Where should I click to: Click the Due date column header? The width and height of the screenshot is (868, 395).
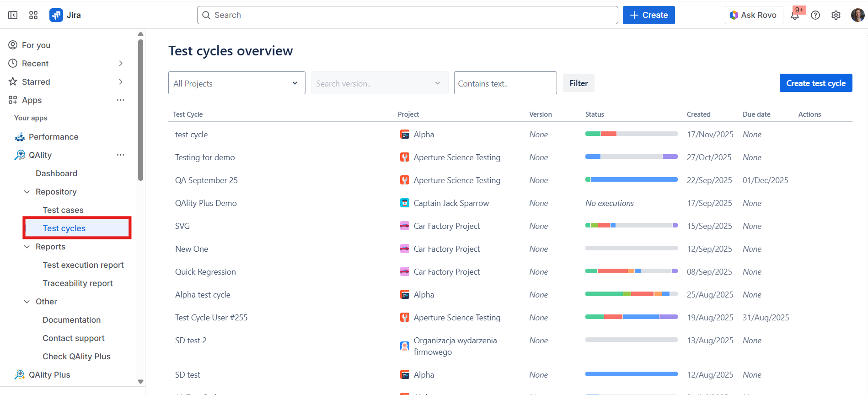pos(756,114)
